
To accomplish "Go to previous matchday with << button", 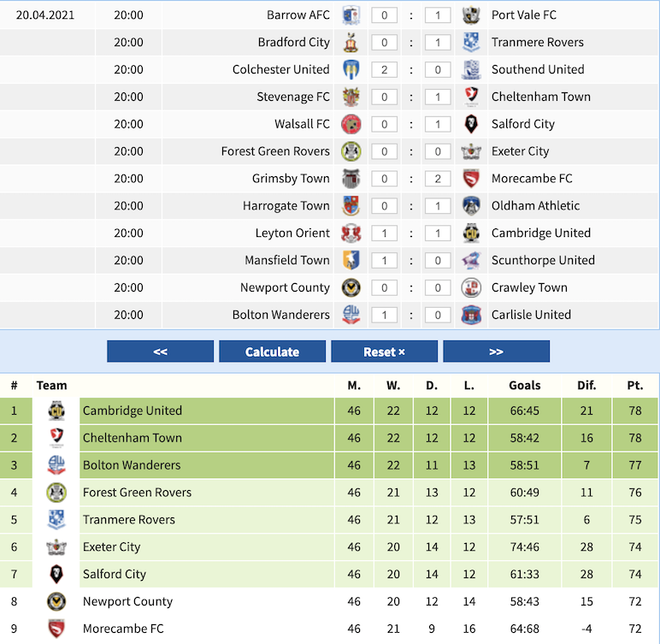I will pos(161,352).
